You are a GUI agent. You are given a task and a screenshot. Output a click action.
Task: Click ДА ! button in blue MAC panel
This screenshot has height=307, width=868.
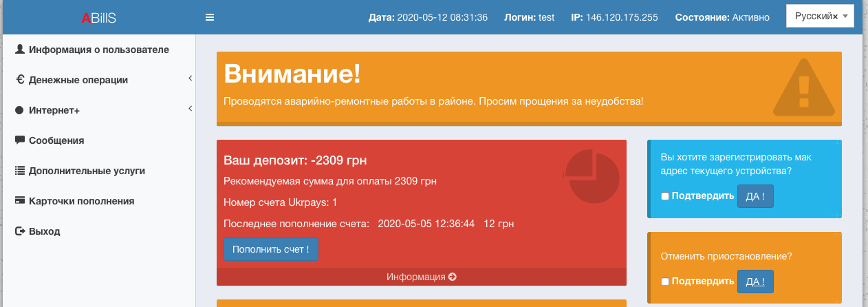click(x=755, y=196)
